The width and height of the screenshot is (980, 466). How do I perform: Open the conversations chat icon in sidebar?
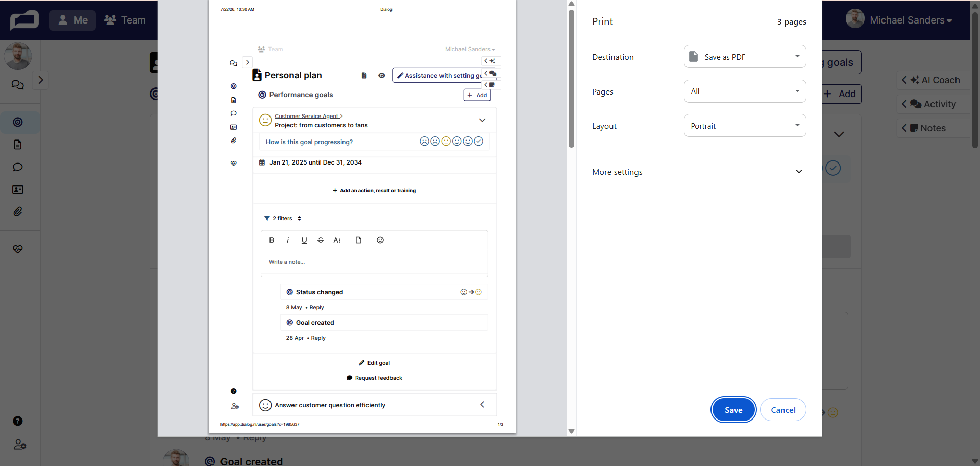click(18, 85)
